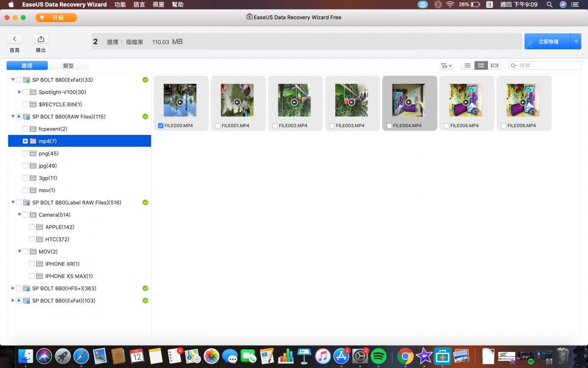This screenshot has height=368, width=588.
Task: Open dropdown arrow beside recover button
Action: tap(576, 42)
